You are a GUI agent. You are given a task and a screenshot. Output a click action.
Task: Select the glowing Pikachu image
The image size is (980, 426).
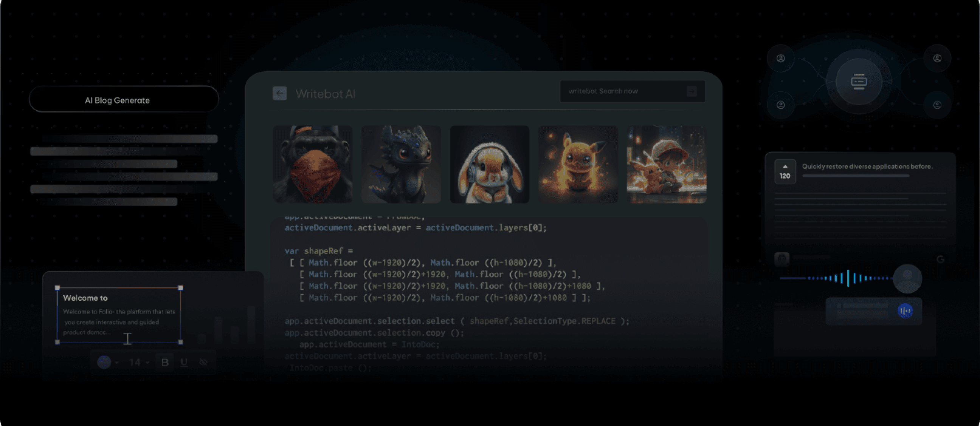[x=578, y=164]
